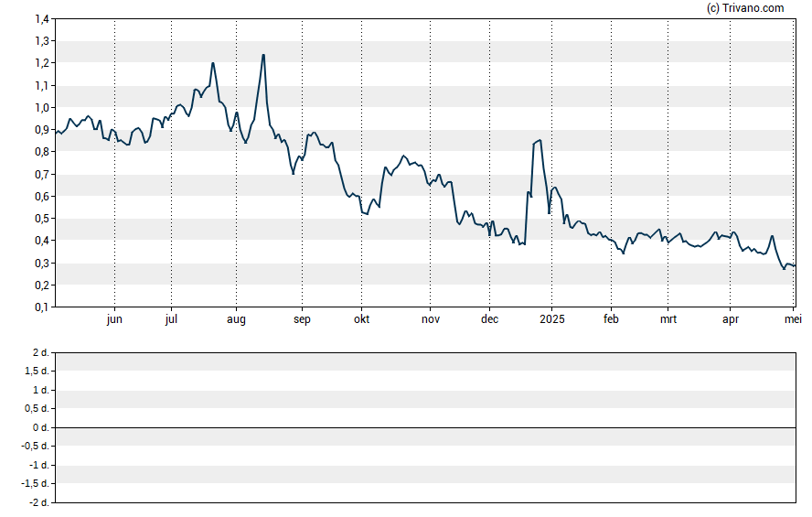The height and width of the screenshot is (517, 812).
Task: Click the '2 d.' lower axis label
Action: point(41,353)
